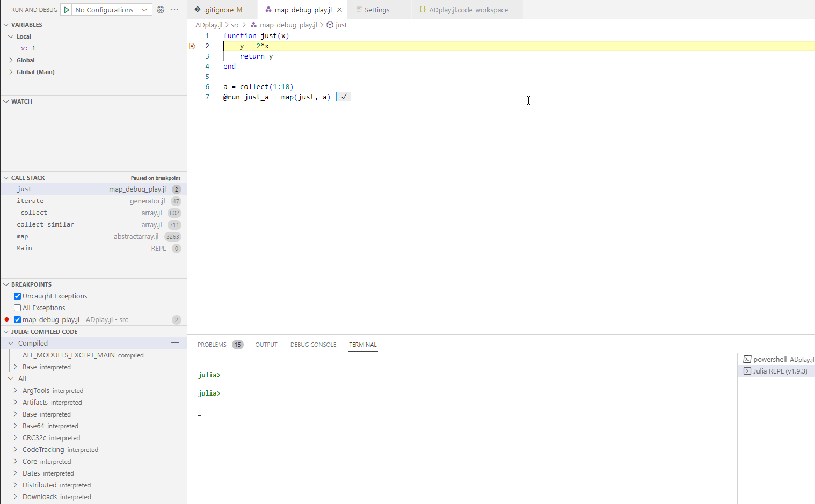
Task: Disable Uncaught Exceptions breakpoint
Action: 17,296
